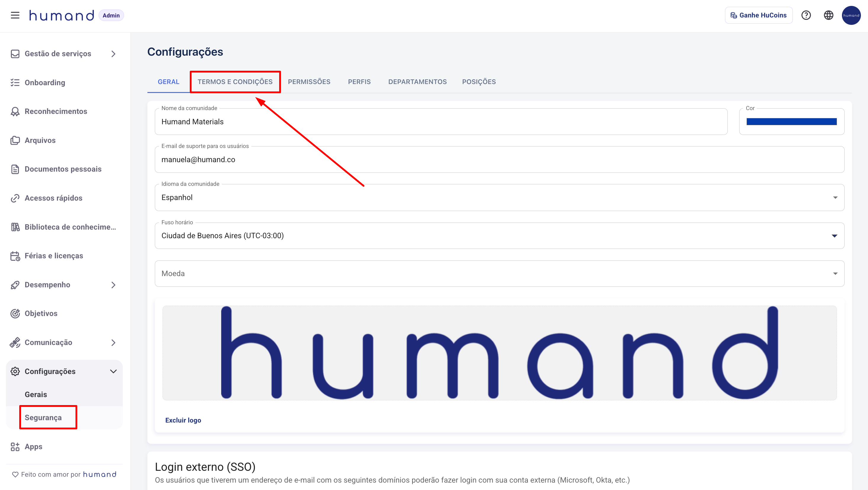Open the Idioma da comunidade dropdown
The image size is (868, 490).
click(499, 197)
